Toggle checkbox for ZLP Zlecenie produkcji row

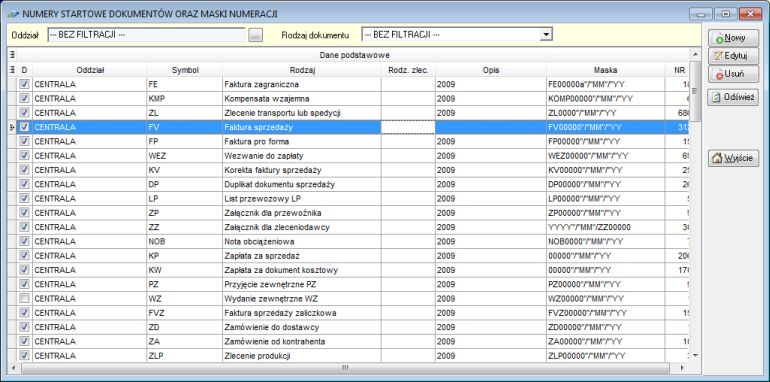point(24,355)
